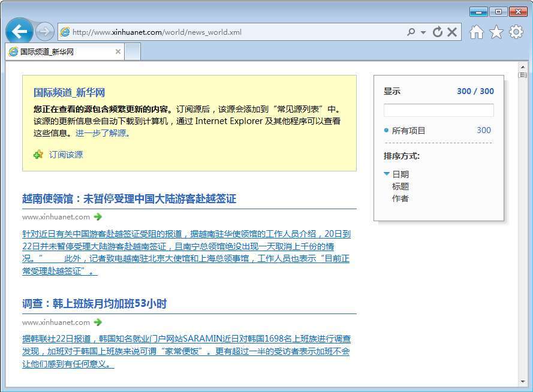Click the Stop loading X icon
Screen dimensions: 533x392
(452, 32)
